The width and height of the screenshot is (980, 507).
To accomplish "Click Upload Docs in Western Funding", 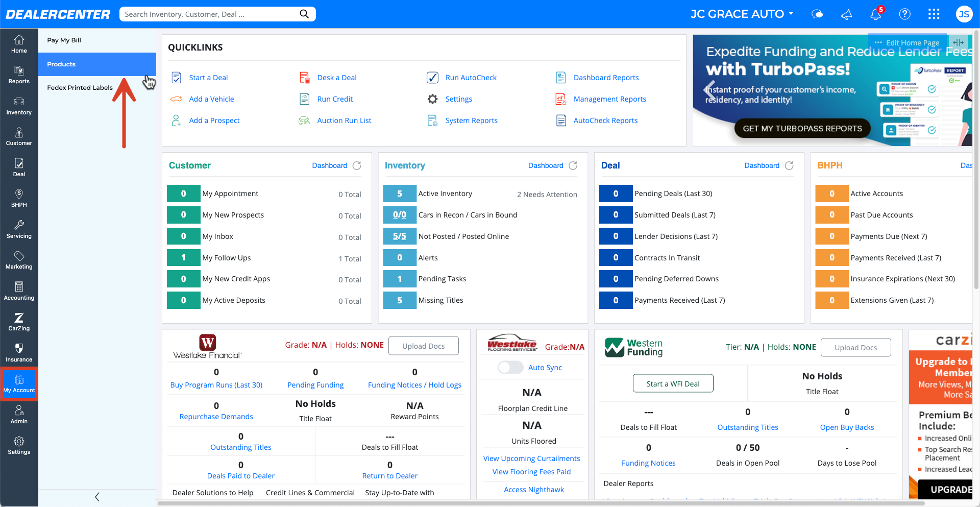I will click(855, 348).
